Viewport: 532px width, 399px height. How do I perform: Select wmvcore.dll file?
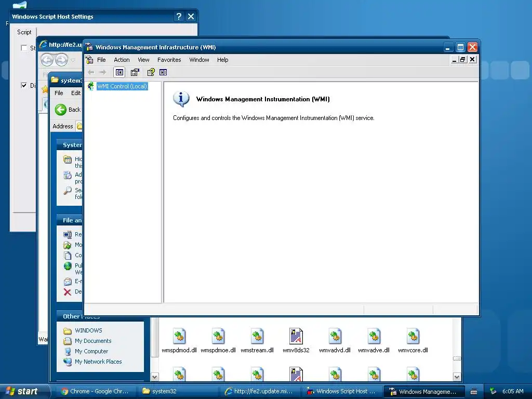(413, 341)
